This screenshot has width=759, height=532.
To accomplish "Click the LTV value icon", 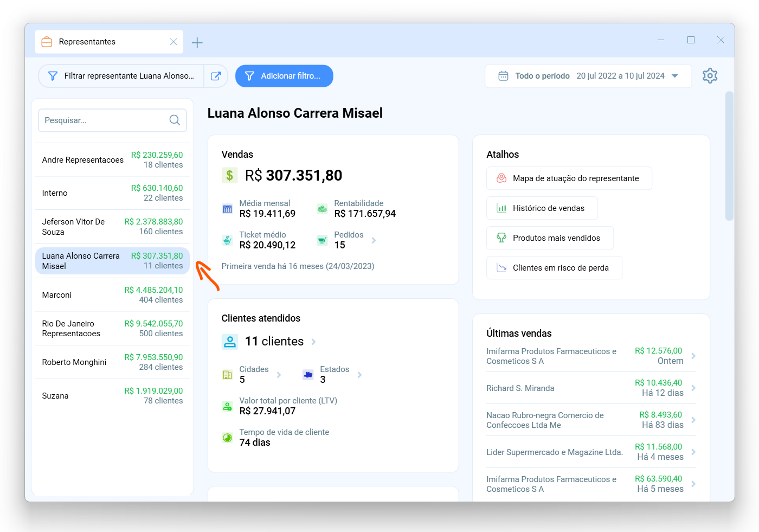I will (228, 406).
